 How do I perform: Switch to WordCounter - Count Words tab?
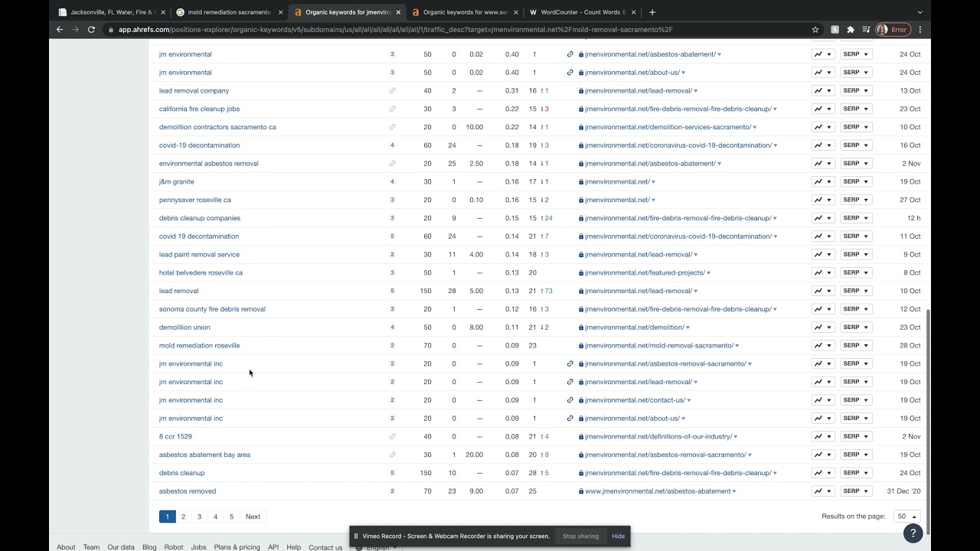pos(583,12)
